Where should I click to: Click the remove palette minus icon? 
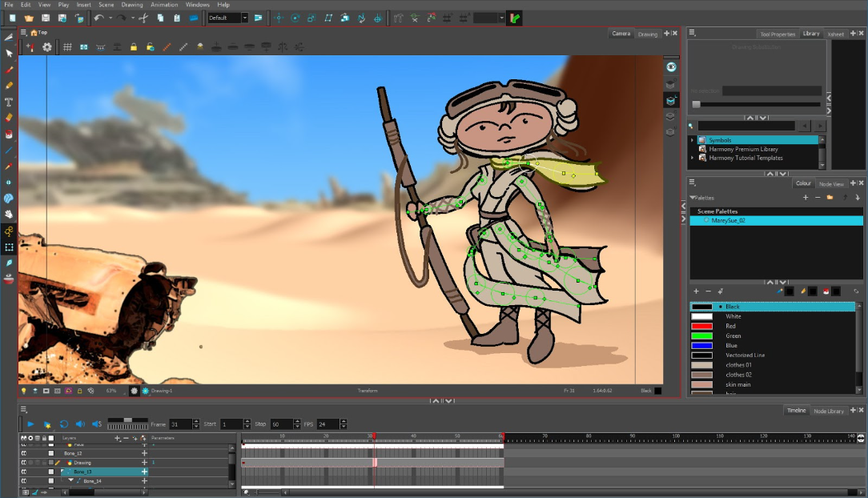[x=818, y=198]
